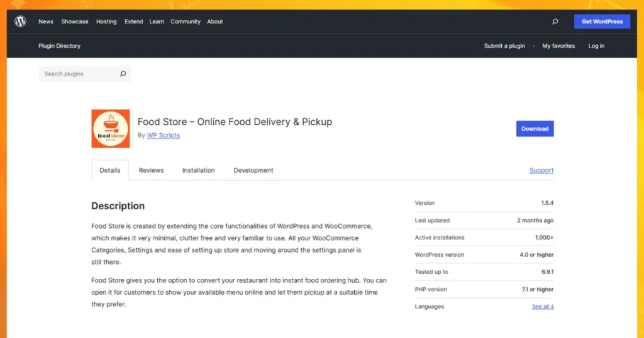Click the 'Version' label in sidebar
644x338 pixels.
425,203
